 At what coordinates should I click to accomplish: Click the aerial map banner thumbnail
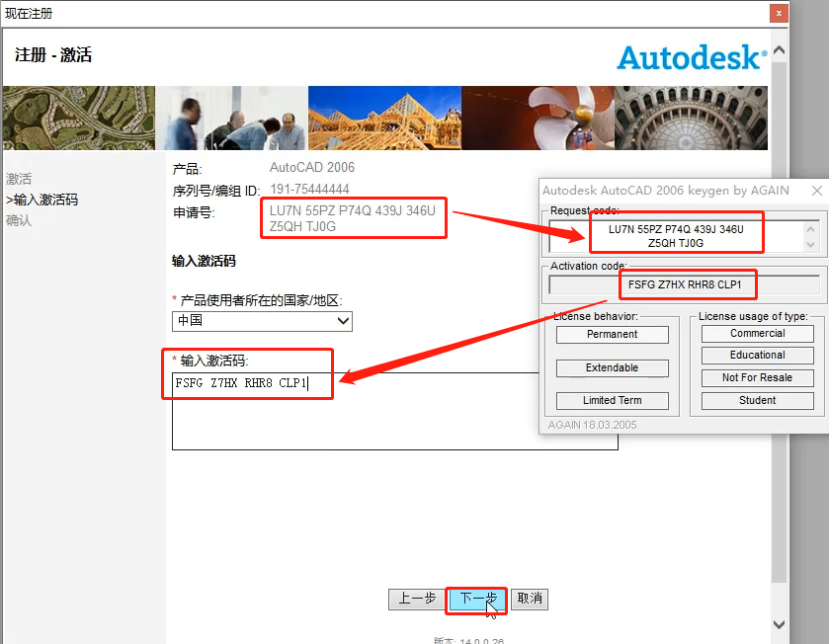[79, 118]
